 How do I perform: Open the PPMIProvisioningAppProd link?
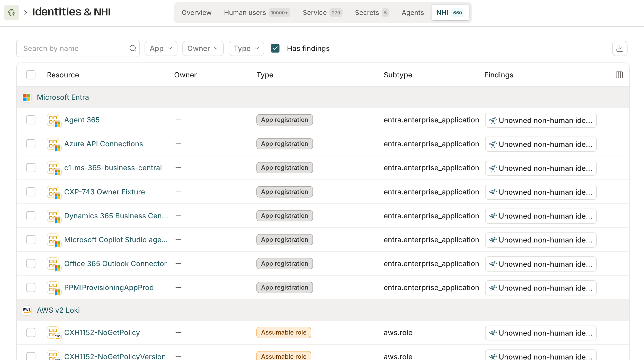[109, 287]
